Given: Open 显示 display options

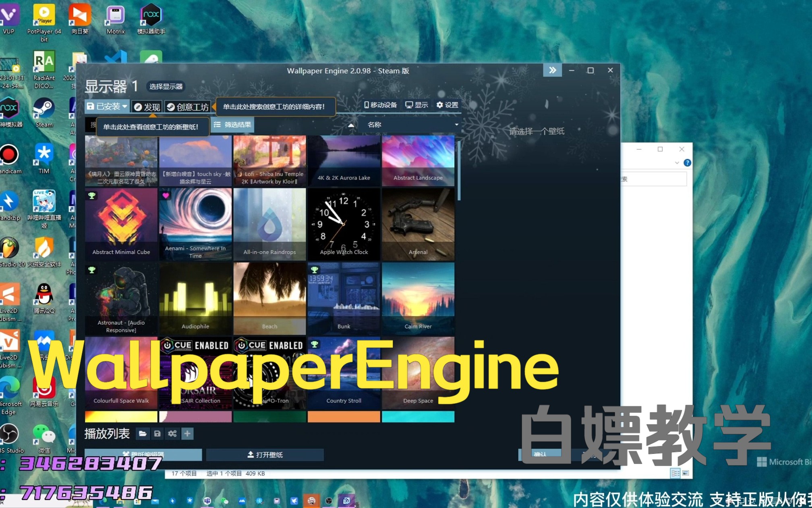Looking at the screenshot, I should 416,105.
